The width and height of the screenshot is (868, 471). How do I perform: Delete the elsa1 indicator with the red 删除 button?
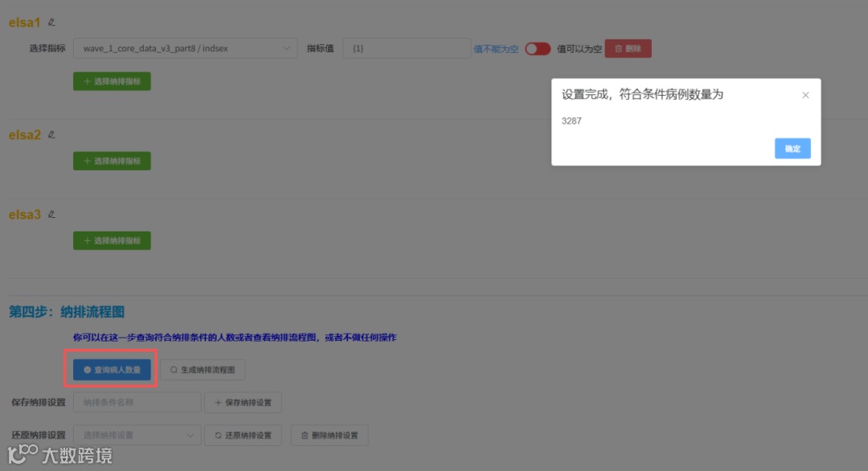[628, 49]
